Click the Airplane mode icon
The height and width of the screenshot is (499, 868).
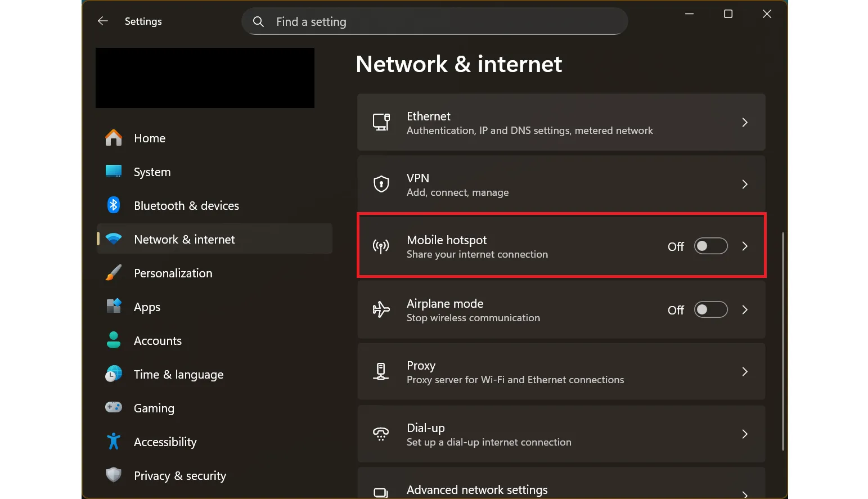pos(381,309)
